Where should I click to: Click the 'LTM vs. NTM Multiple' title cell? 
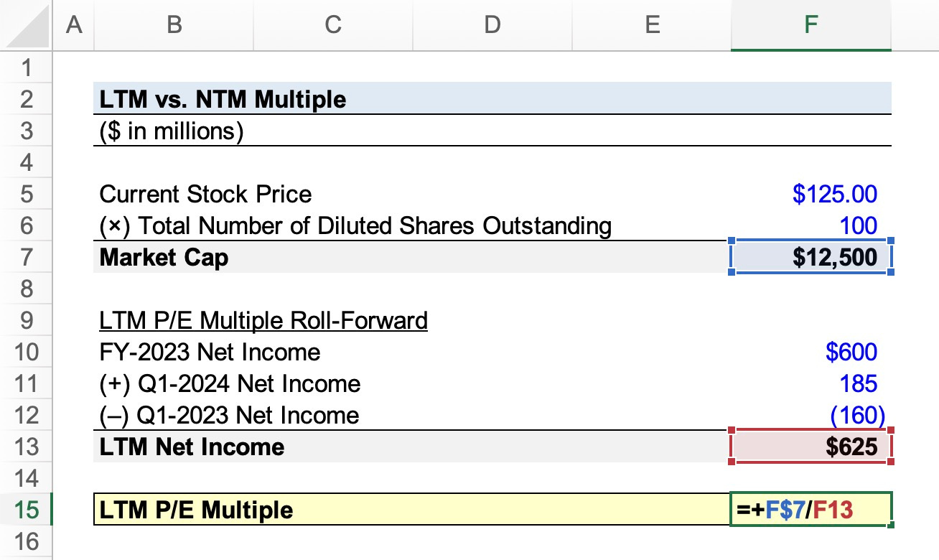coord(223,99)
